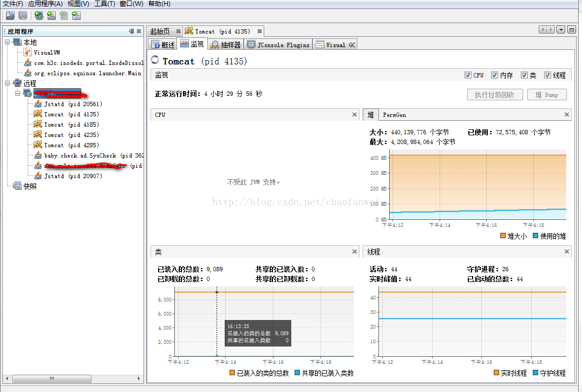The width and height of the screenshot is (582, 392).
Task: Select the VisualVM application icon in tree
Action: pyautogui.click(x=28, y=53)
